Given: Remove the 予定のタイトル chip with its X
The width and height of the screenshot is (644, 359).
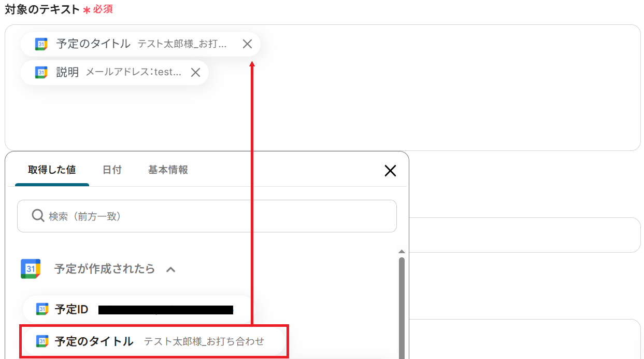Looking at the screenshot, I should tap(247, 44).
